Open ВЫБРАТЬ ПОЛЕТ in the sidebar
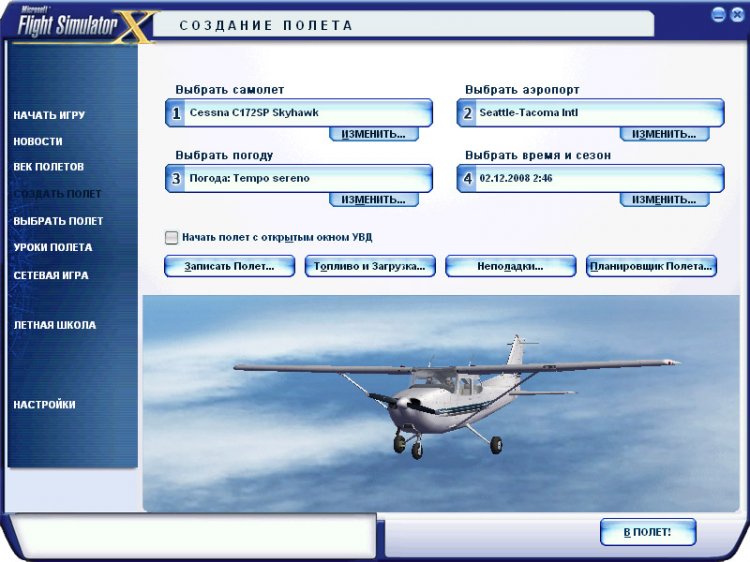Image resolution: width=750 pixels, height=562 pixels. (58, 221)
